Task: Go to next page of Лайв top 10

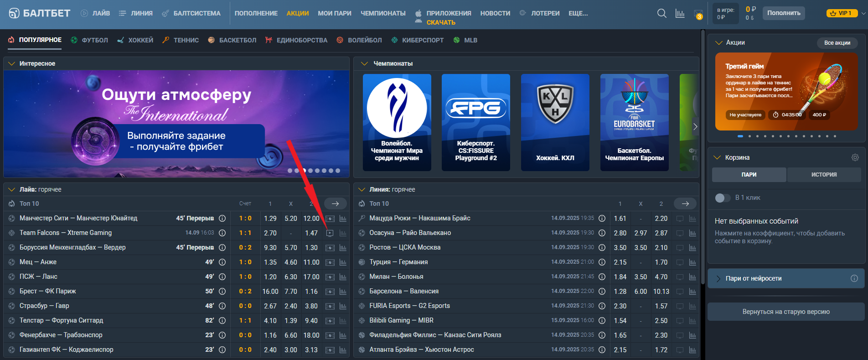Action: [335, 203]
